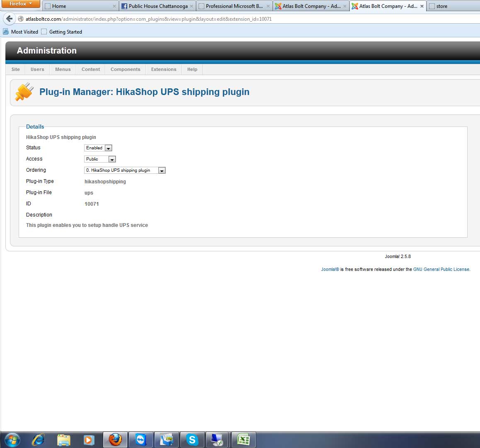Open the Users menu
The width and height of the screenshot is (480, 448).
37,69
